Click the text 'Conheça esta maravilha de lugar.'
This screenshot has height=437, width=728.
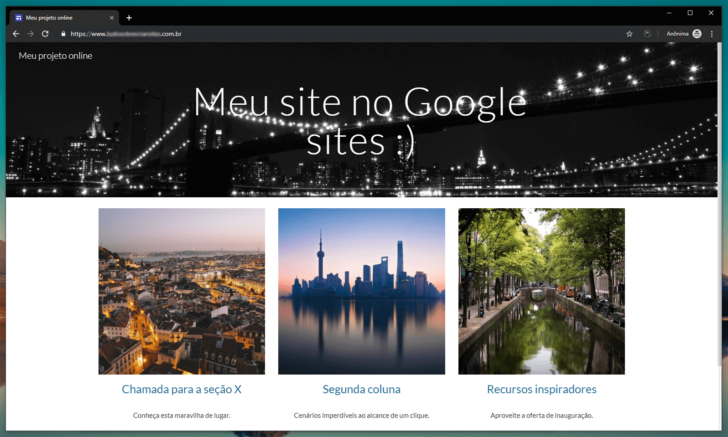coord(182,415)
